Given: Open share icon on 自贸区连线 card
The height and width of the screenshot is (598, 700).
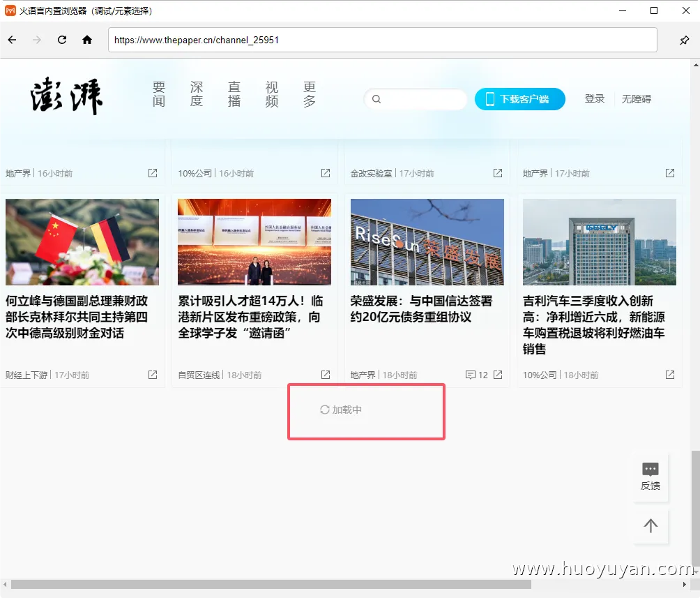Looking at the screenshot, I should 326,375.
